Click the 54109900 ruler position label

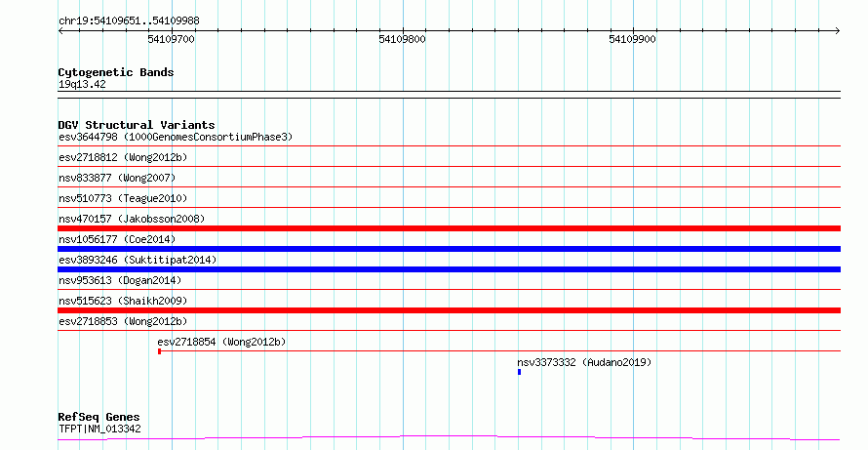click(x=632, y=39)
